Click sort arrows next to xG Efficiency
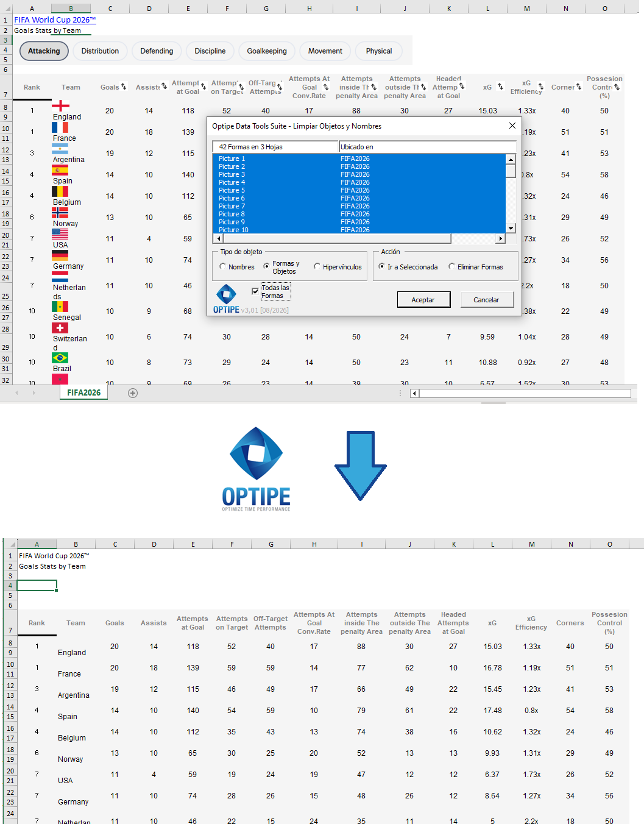Screen dimensions: 644x824 [x=541, y=87]
